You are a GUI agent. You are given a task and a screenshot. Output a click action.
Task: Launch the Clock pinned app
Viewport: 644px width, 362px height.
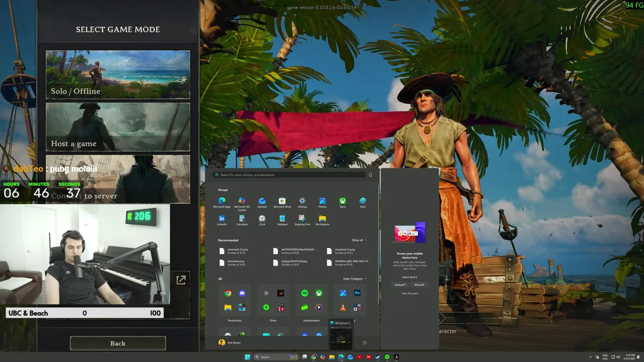[262, 220]
